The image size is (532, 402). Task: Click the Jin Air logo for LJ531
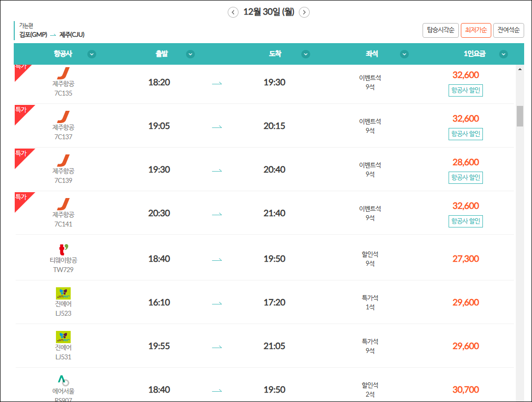[x=63, y=337]
